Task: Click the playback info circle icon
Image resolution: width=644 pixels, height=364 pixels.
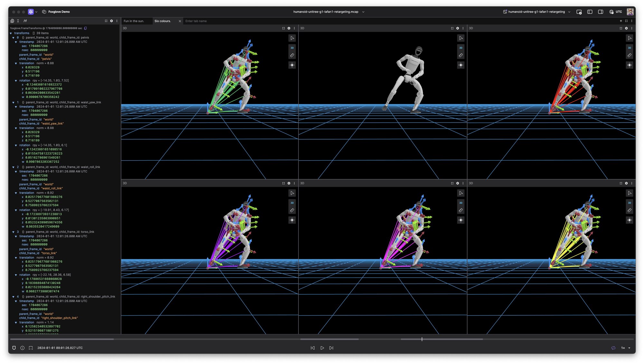Action: [23, 348]
